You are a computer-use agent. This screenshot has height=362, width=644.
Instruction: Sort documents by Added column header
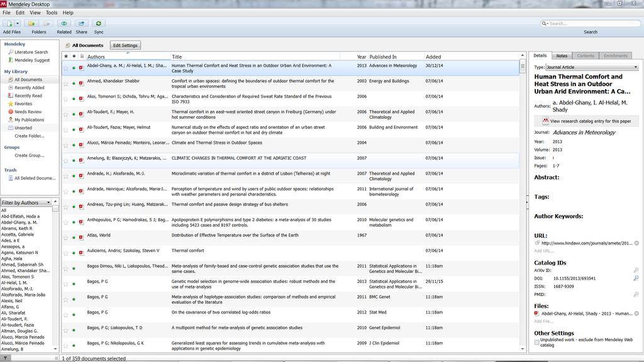point(472,57)
